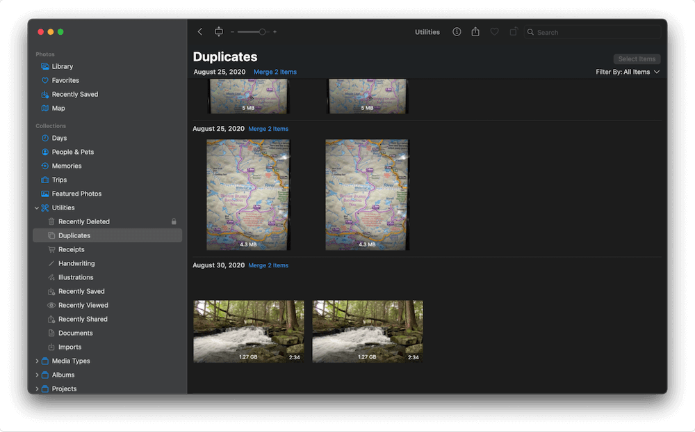Select the Projects folder
Viewport: 695px width, 432px height.
pos(64,389)
